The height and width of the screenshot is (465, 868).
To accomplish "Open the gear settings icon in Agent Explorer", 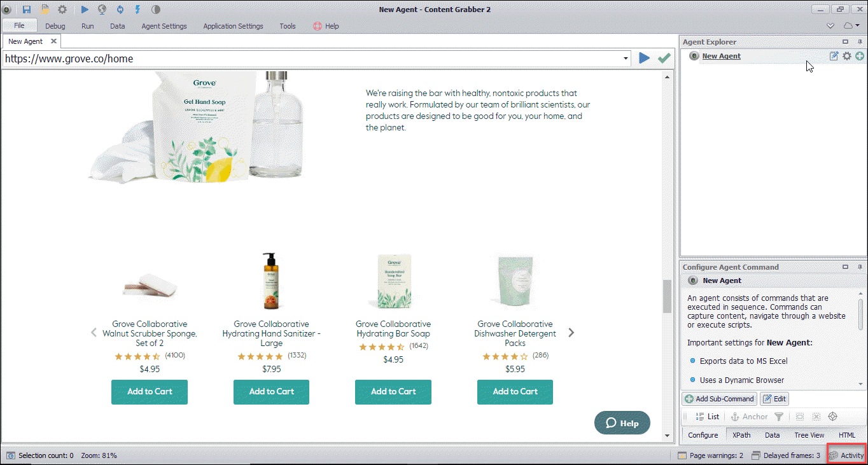I will pyautogui.click(x=847, y=56).
